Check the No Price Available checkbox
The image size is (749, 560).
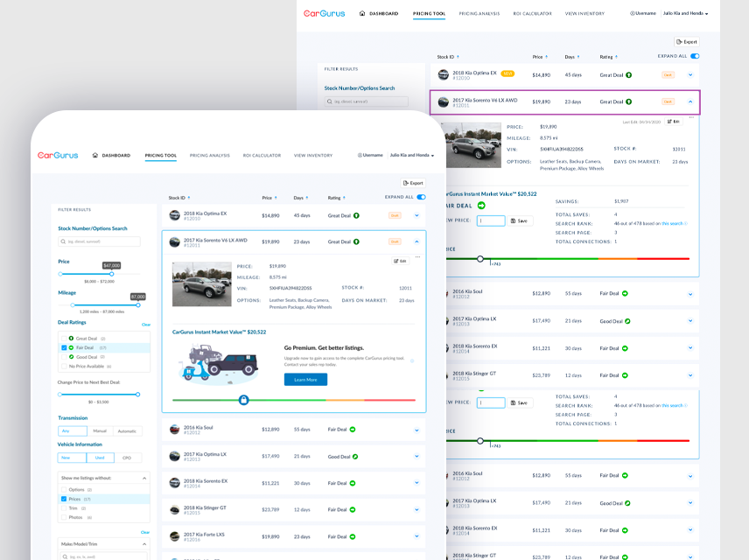click(x=64, y=366)
